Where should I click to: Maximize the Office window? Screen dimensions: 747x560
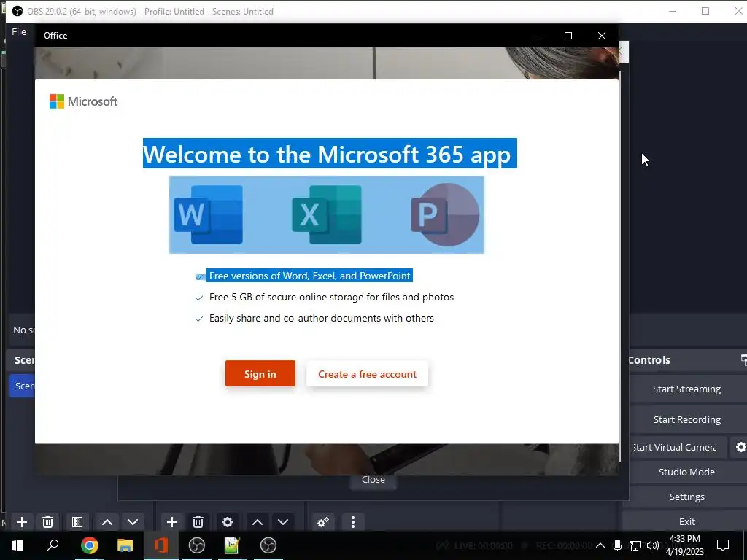click(x=568, y=36)
